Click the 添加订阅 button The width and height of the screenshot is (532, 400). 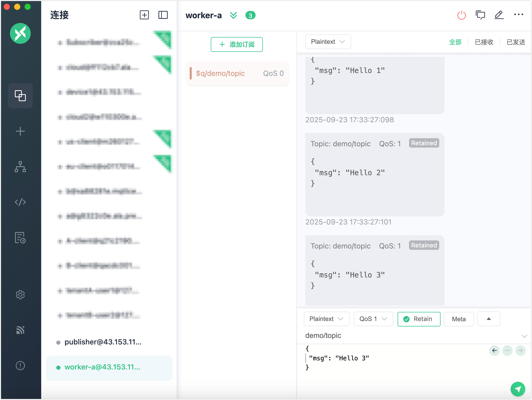coord(237,45)
